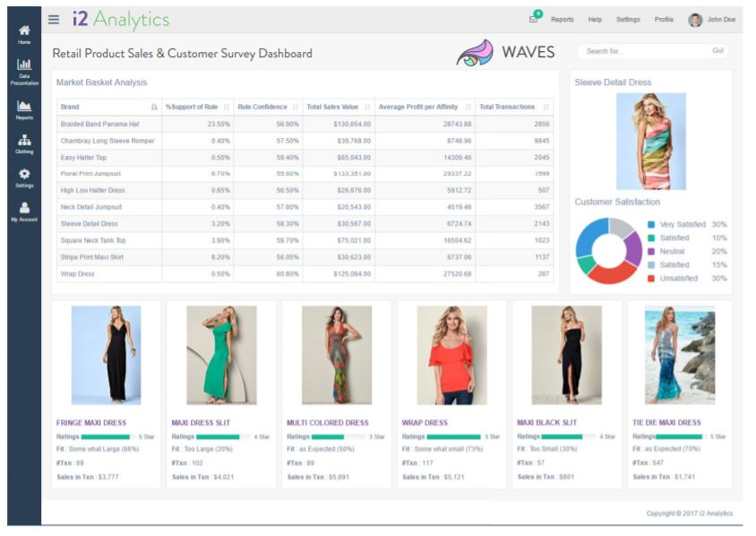
Task: Click the i2 Analytics logo
Action: pyautogui.click(x=121, y=20)
